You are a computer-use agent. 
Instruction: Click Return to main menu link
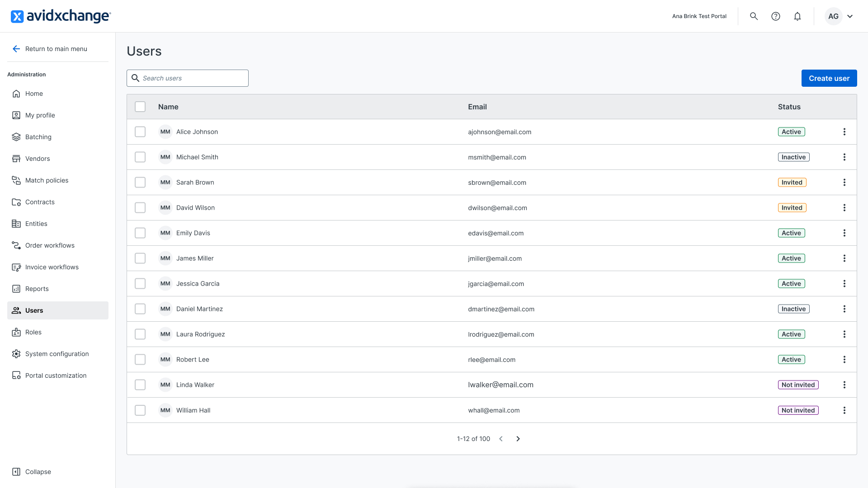[x=56, y=49]
